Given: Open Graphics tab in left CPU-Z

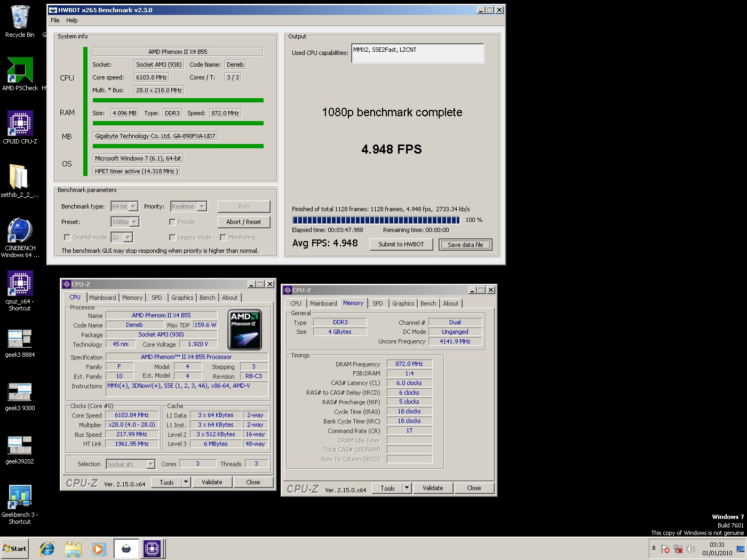Looking at the screenshot, I should click(182, 298).
